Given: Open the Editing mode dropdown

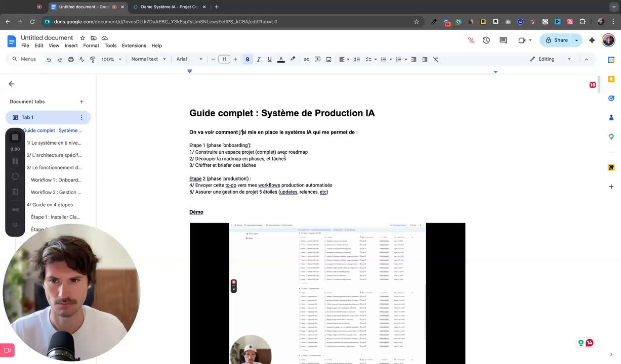Looking at the screenshot, I should tap(551, 59).
